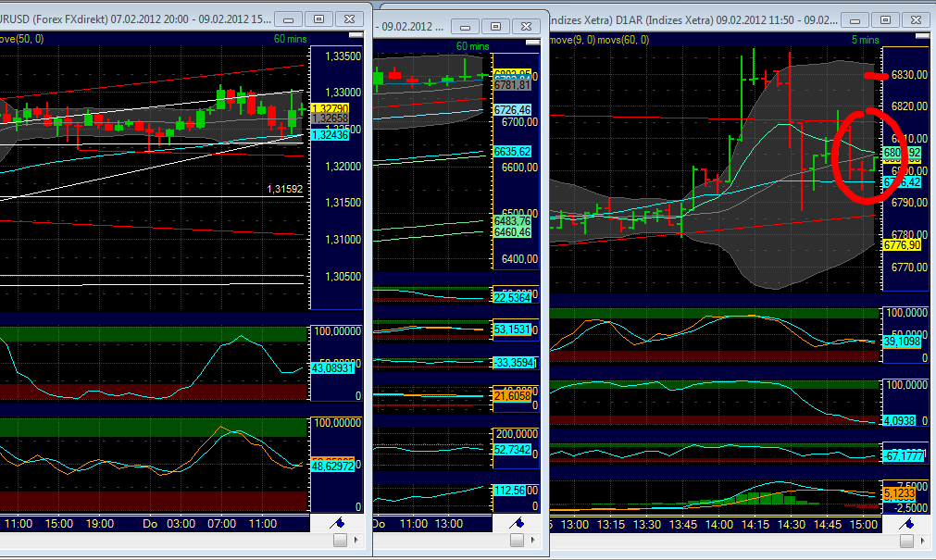The width and height of the screenshot is (936, 560).
Task: Select the red circle annotation on the 5-minute chart
Action: coord(868,153)
